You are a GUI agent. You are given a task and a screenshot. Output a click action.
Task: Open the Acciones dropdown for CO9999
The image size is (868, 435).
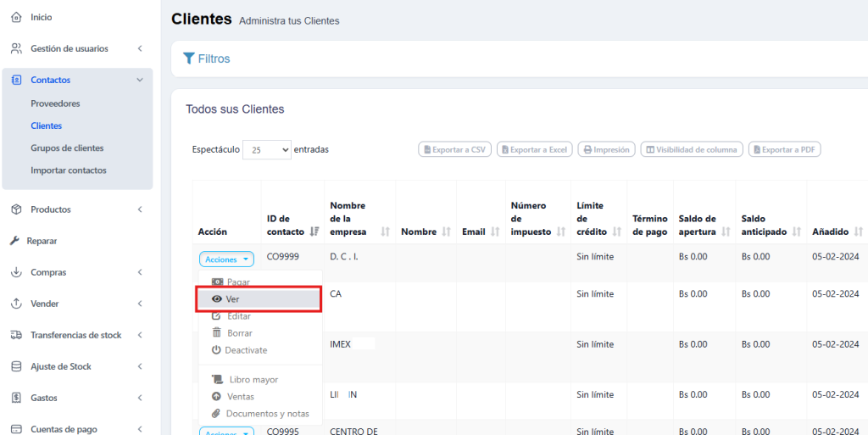(x=226, y=259)
